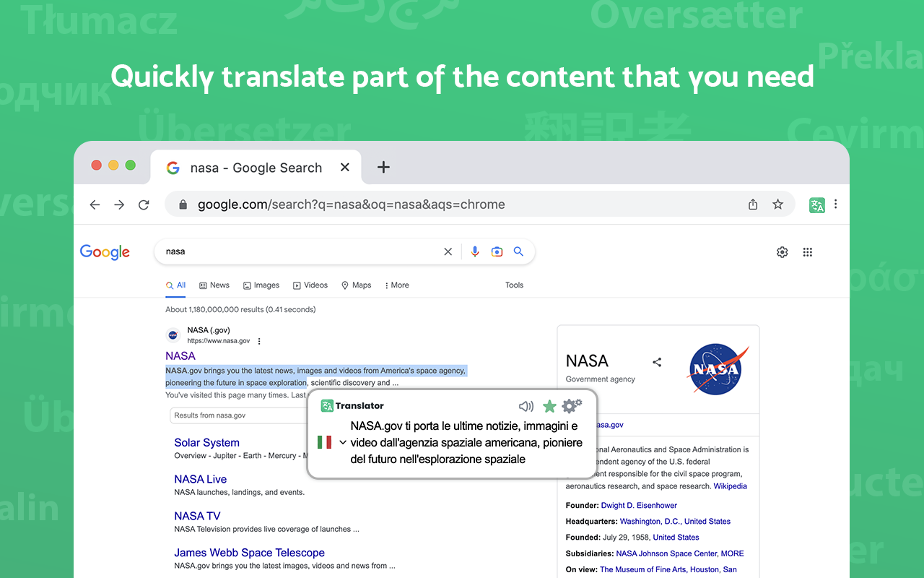Open the James Webb Space Telescope link
Viewport: 924px width, 578px height.
(x=249, y=553)
